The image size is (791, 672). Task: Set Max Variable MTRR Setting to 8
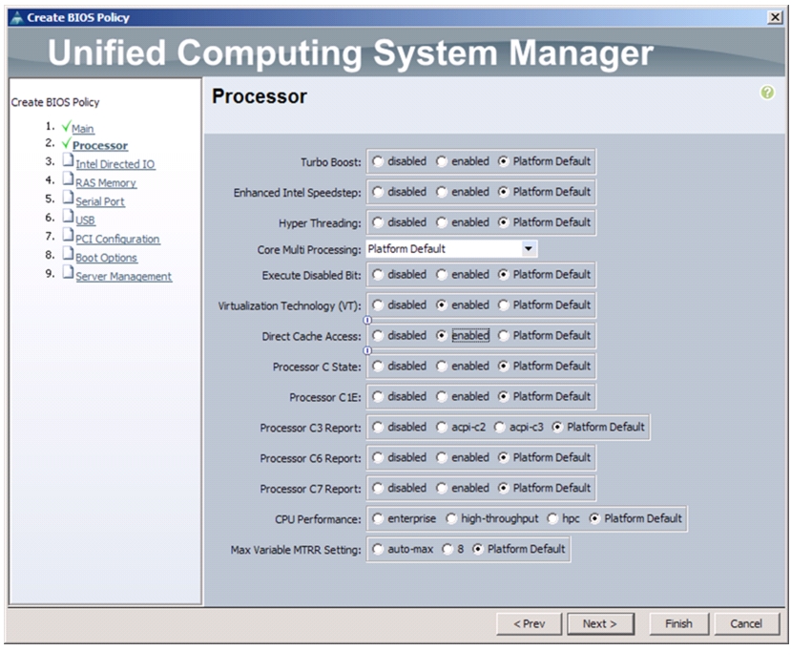click(448, 549)
